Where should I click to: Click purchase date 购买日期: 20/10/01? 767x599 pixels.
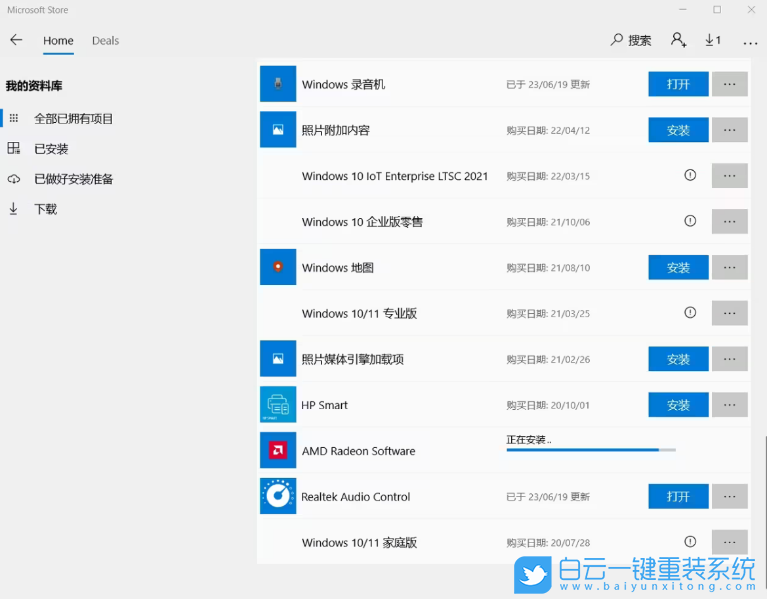548,405
